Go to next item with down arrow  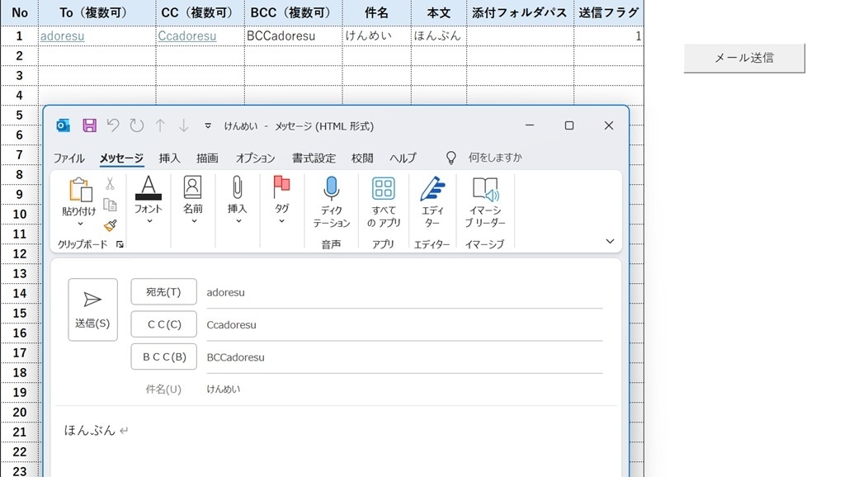pyautogui.click(x=183, y=125)
